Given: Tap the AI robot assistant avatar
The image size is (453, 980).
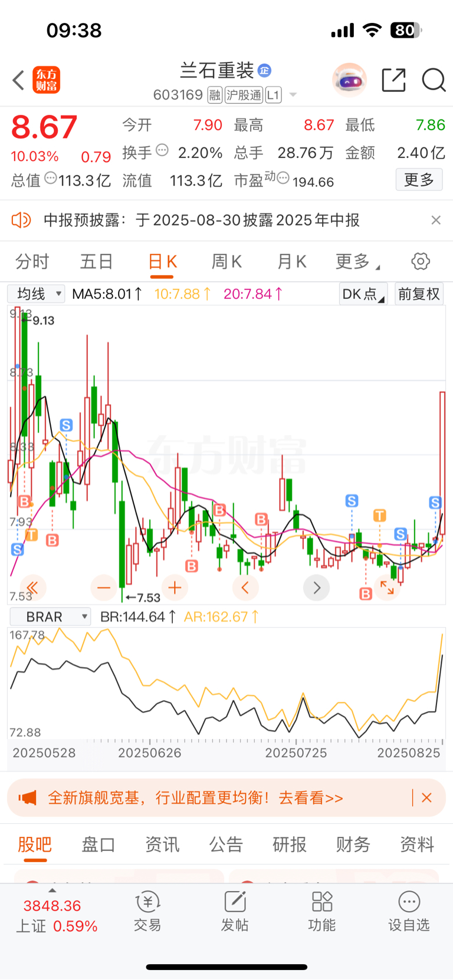Looking at the screenshot, I should coord(350,80).
